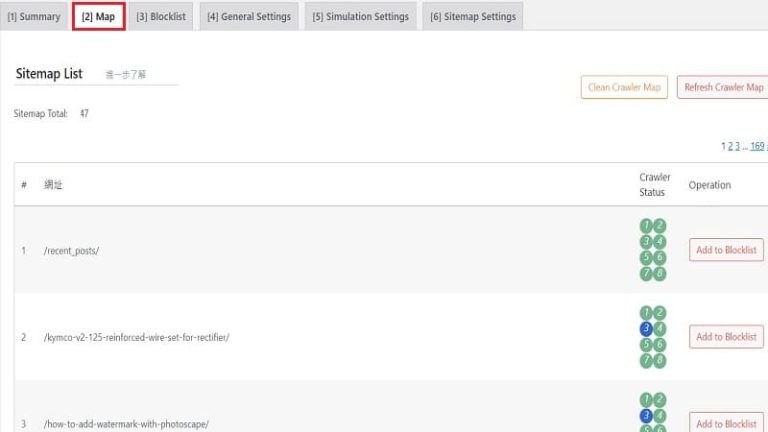Open the General Settings tab
Screen dimensions: 768x432
click(249, 17)
